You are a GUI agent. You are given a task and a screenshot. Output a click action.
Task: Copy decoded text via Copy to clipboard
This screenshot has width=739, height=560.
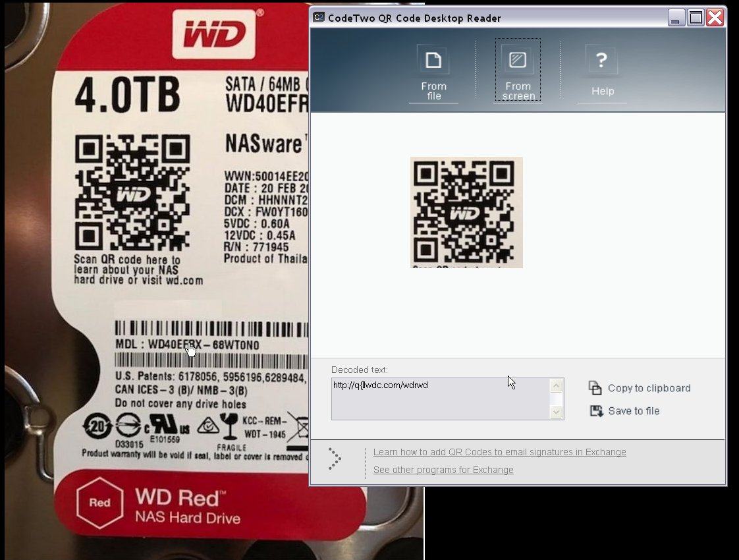coord(649,388)
